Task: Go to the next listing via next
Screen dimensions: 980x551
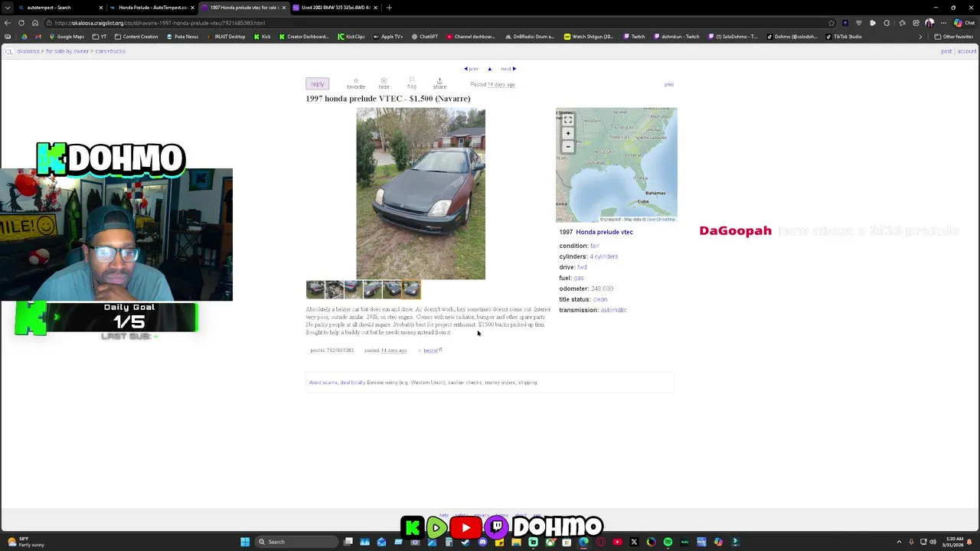Action: coord(508,69)
